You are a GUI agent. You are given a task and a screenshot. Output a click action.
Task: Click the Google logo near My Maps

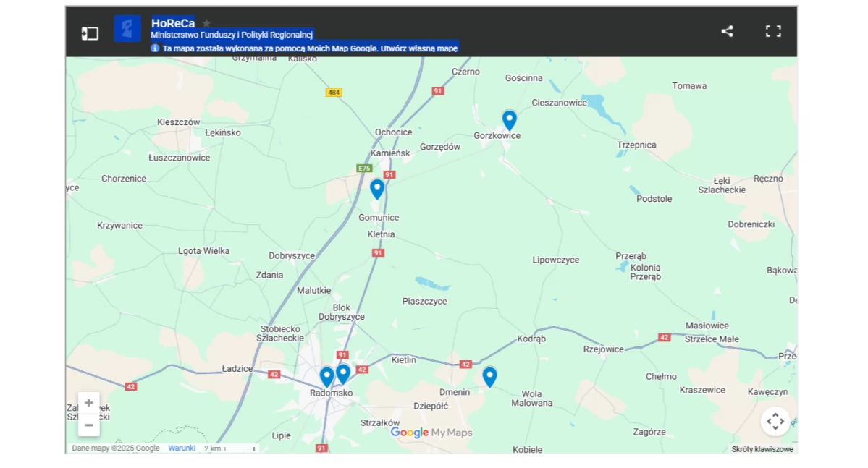[x=409, y=433]
